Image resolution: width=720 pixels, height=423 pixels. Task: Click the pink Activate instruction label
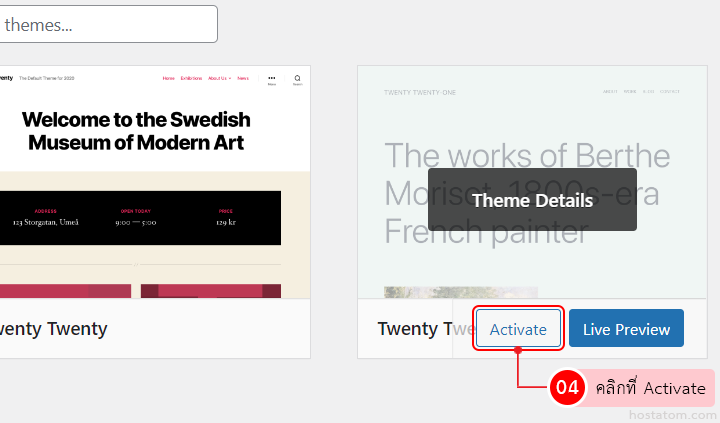pyautogui.click(x=649, y=388)
